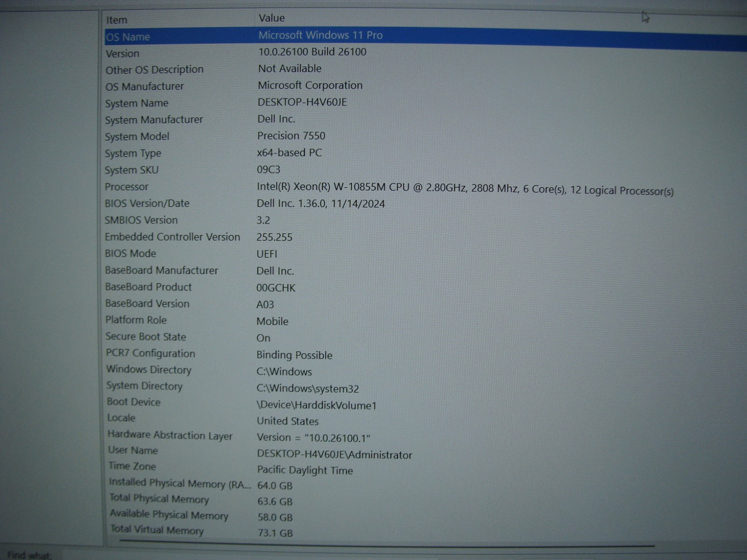
Task: Select the Version row
Action: (122, 54)
